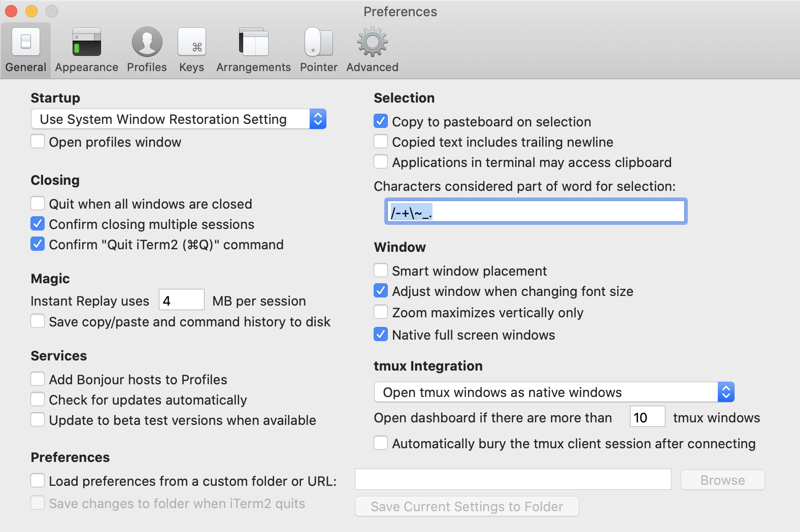This screenshot has width=800, height=532.
Task: Open the Appearance preferences icon
Action: pos(87,42)
